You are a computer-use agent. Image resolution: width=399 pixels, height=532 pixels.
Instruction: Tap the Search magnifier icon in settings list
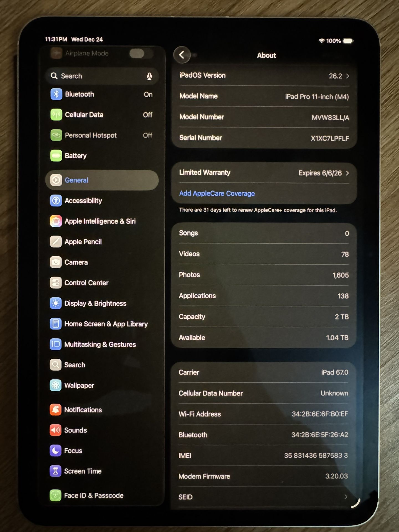56,365
